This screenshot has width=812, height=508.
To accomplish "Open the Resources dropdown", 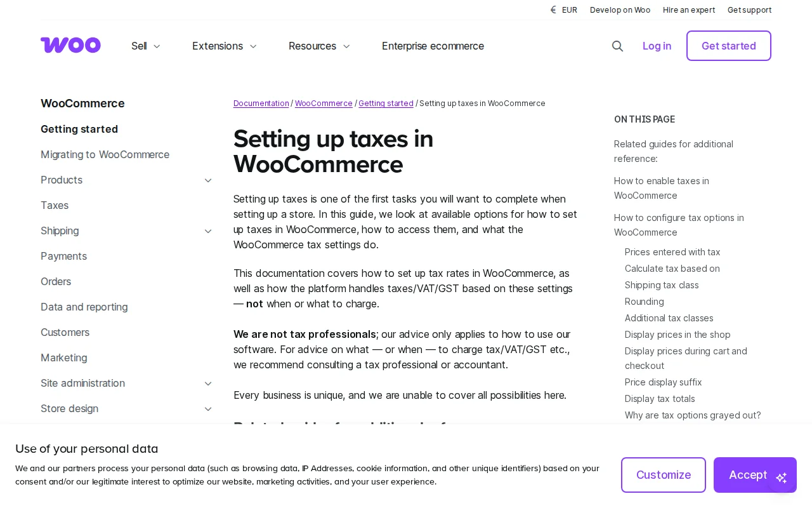I will 319,46.
